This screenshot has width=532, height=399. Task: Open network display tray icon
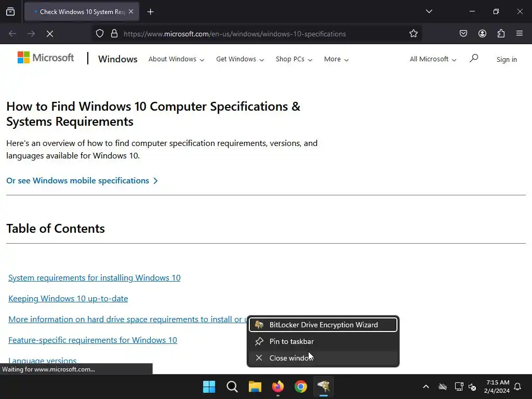[459, 387]
